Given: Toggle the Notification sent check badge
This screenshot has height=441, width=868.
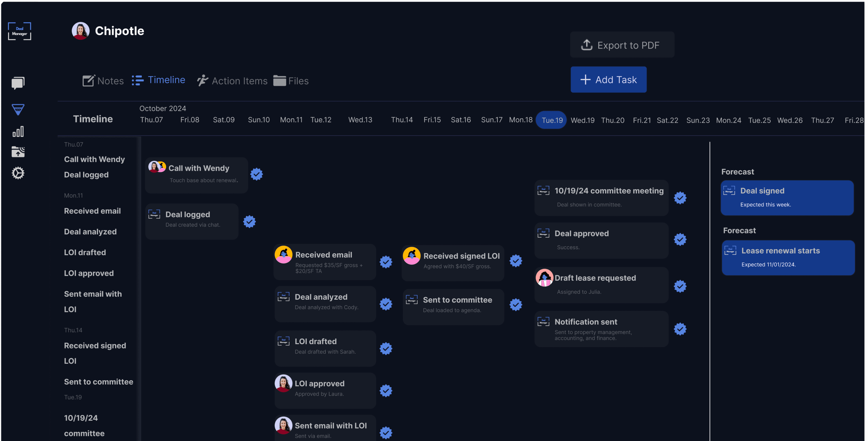Looking at the screenshot, I should pos(680,329).
